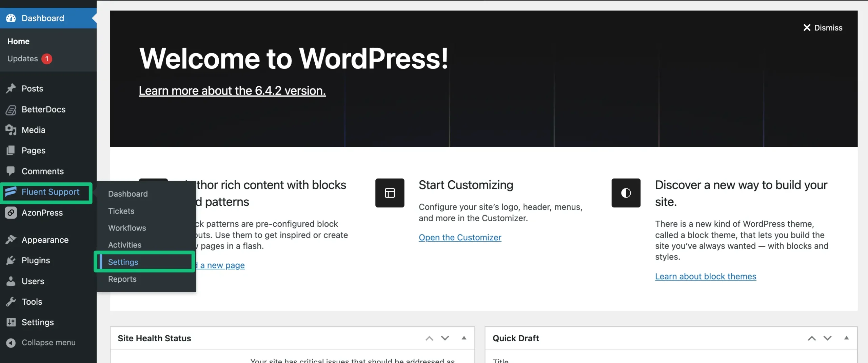The width and height of the screenshot is (868, 363).
Task: Click the Welcome to WordPress! heading
Action: [294, 58]
